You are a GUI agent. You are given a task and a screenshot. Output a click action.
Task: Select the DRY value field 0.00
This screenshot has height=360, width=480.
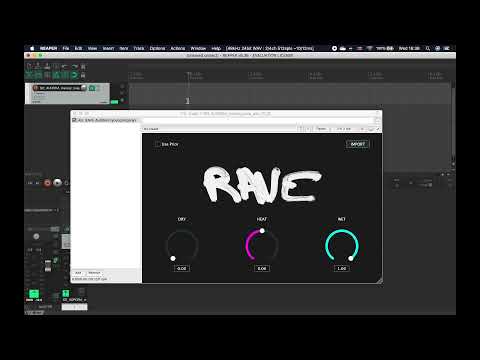182,268
